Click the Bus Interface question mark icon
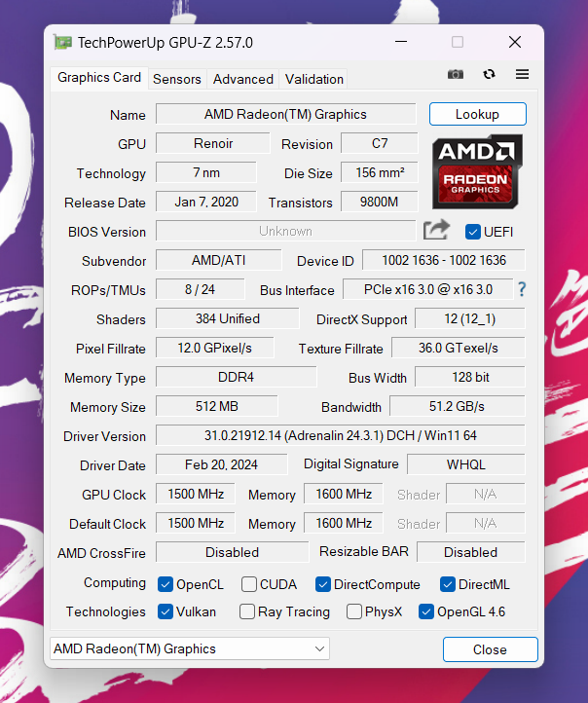The image size is (588, 703). [522, 289]
